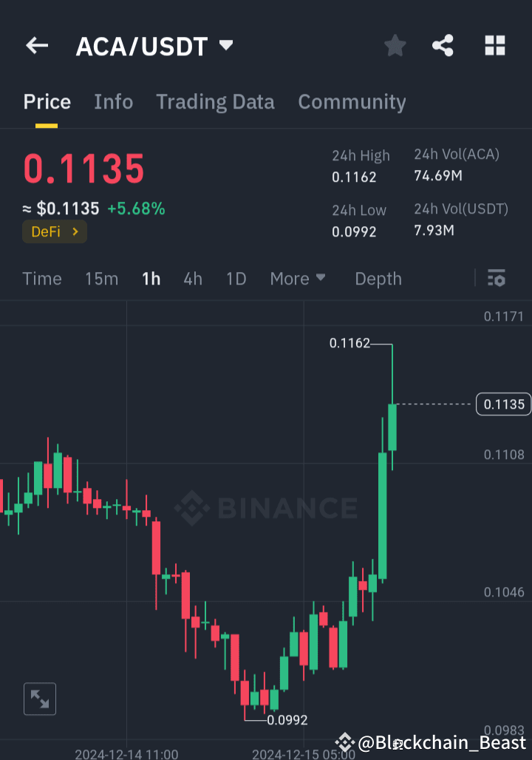Open the Community tab

(352, 102)
